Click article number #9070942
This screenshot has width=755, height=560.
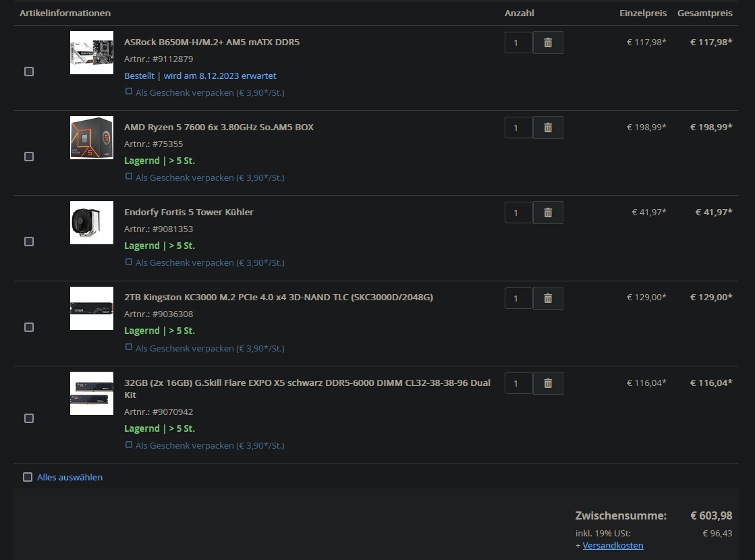[173, 412]
